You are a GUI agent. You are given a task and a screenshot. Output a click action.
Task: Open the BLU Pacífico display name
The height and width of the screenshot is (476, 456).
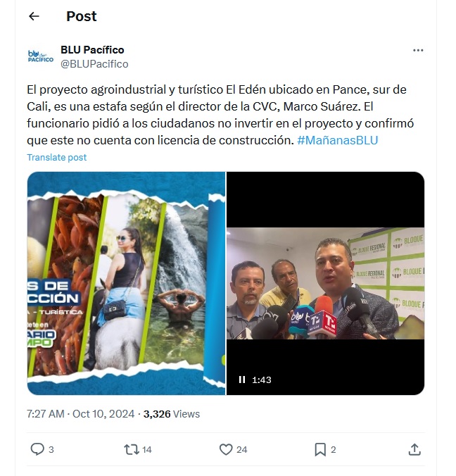tap(92, 50)
